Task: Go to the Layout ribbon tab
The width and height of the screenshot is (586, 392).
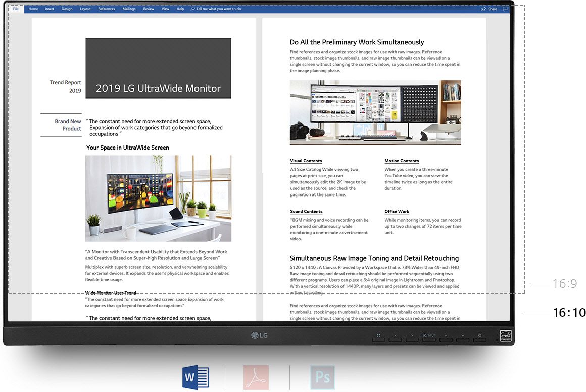Action: (x=85, y=9)
